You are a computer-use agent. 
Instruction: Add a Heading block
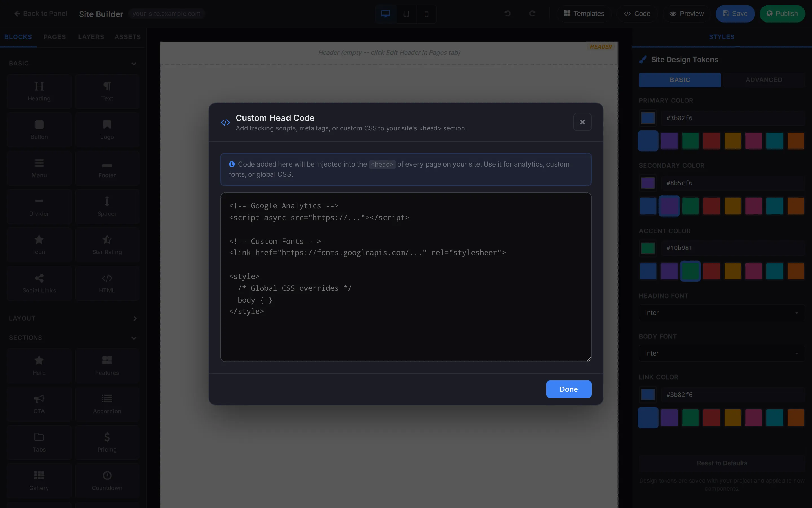pos(39,91)
